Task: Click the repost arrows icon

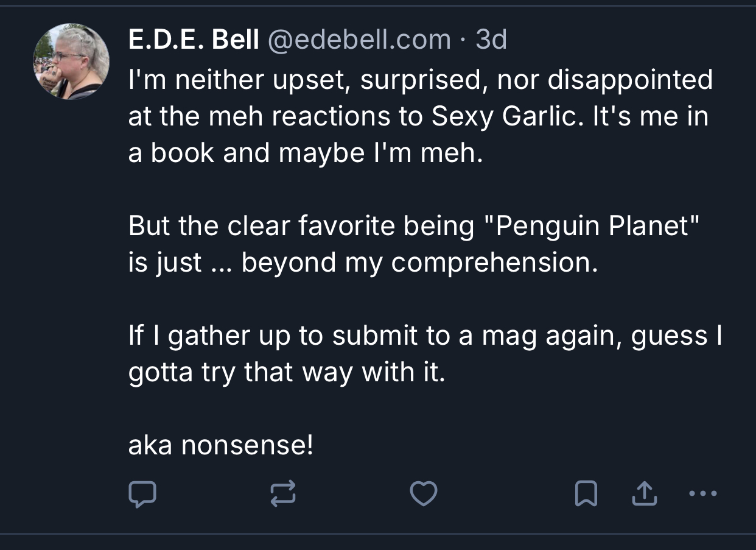Action: coord(283,493)
